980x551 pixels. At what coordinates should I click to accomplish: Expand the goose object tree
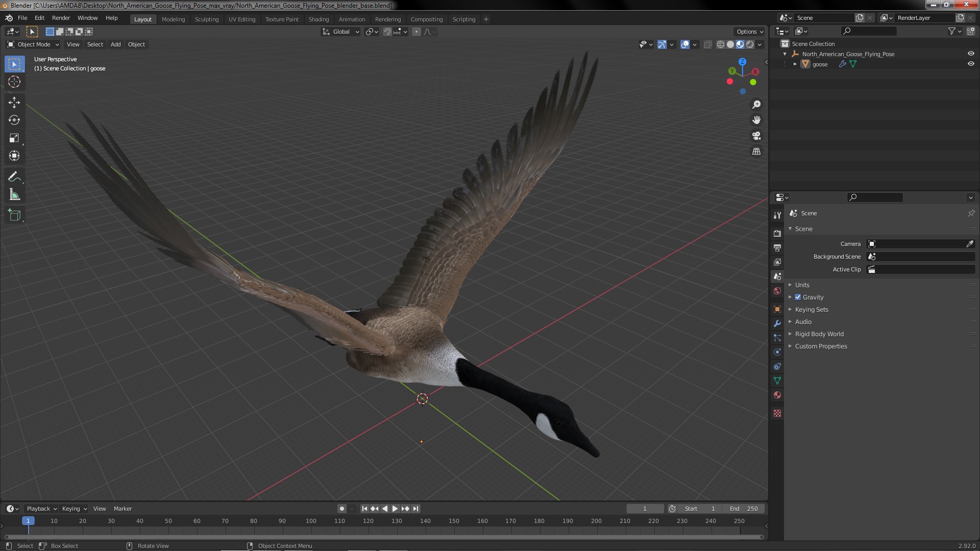pyautogui.click(x=795, y=64)
